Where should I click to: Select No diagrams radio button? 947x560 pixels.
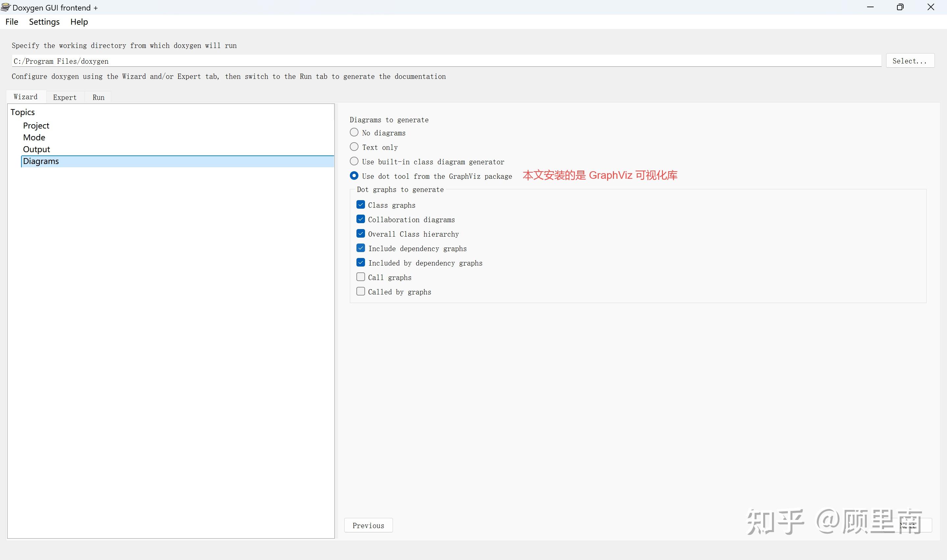[354, 132]
